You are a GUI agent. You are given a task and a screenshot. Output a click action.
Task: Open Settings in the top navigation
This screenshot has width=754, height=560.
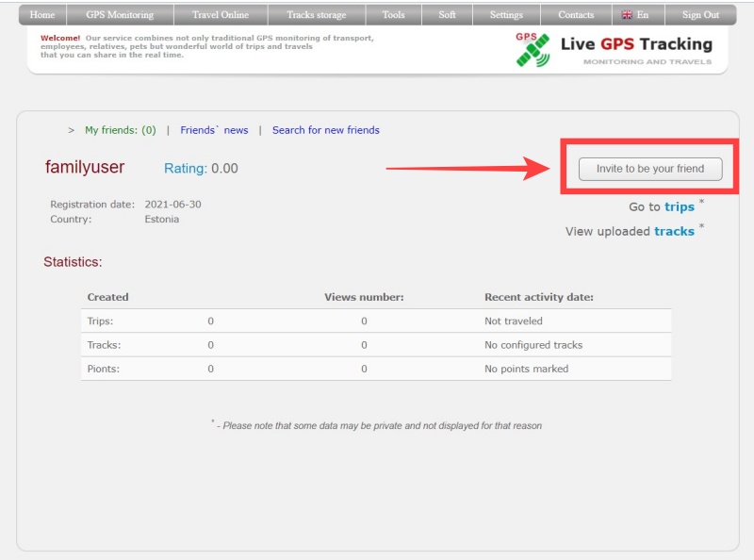(x=506, y=15)
